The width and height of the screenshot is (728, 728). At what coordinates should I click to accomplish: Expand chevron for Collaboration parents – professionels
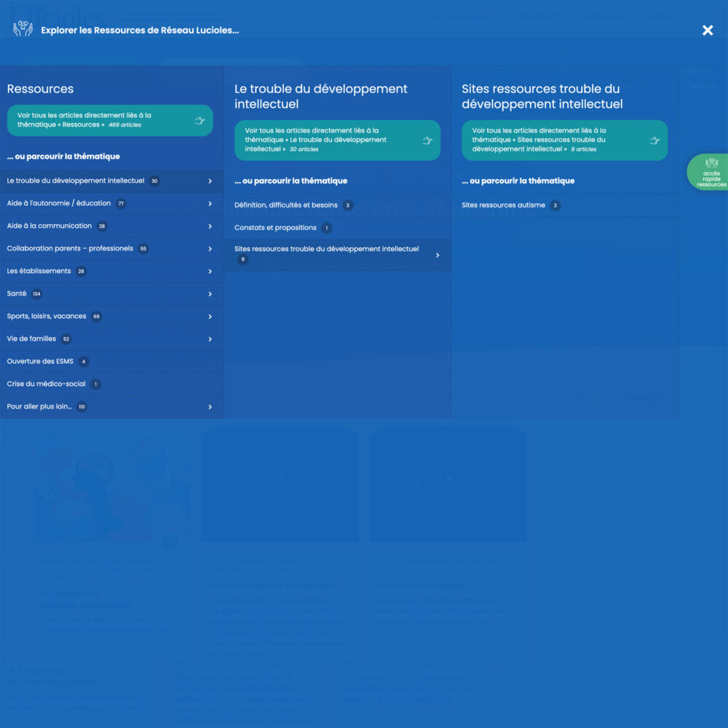coord(210,249)
